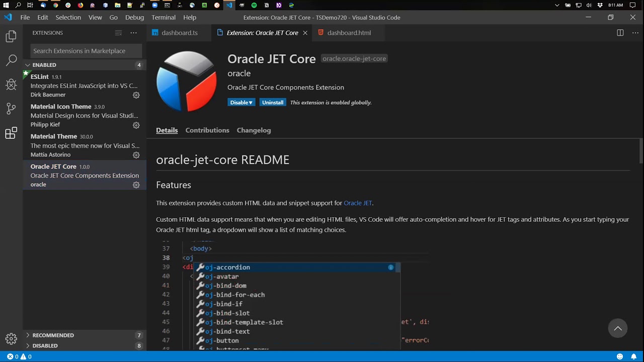Screen dimensions: 644x362
Task: Click the scroll to top arrow button
Action: 618,329
